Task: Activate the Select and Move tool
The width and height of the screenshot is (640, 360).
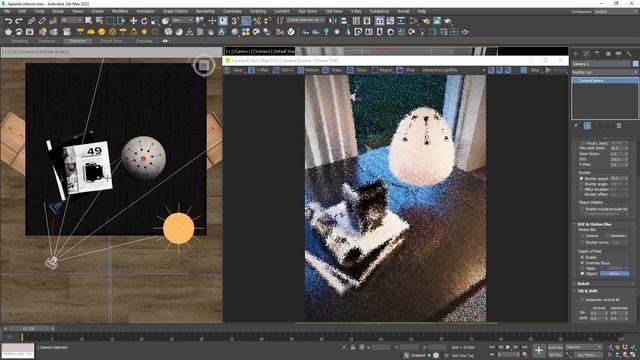Action: pyautogui.click(x=133, y=20)
